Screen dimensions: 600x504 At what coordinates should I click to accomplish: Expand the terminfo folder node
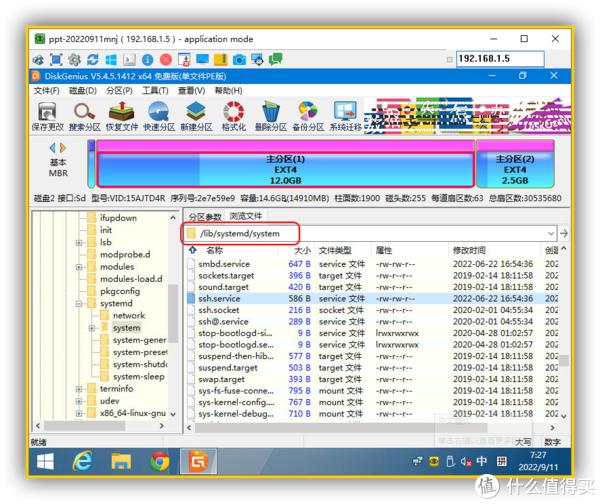(79, 389)
